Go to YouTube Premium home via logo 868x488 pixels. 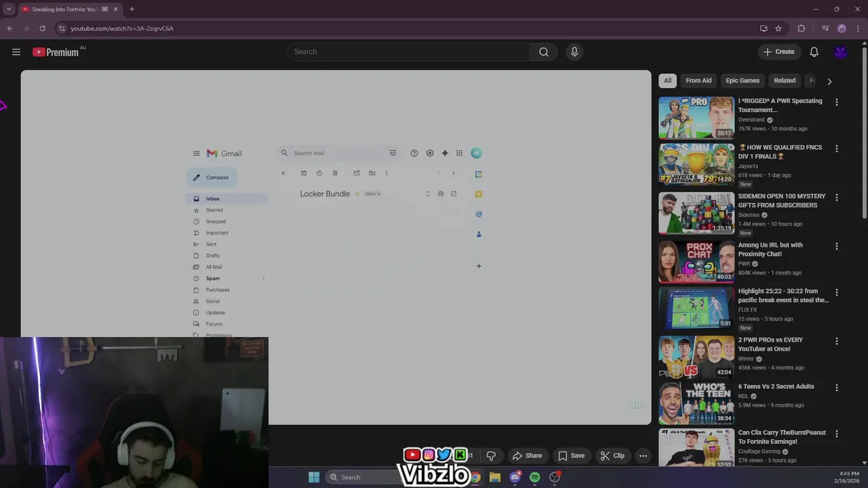click(x=56, y=52)
